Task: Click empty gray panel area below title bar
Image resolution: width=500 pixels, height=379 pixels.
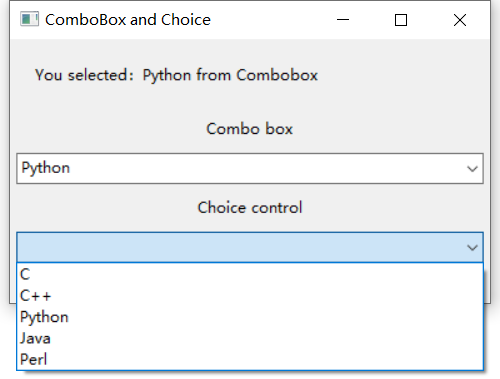Action: (400, 100)
